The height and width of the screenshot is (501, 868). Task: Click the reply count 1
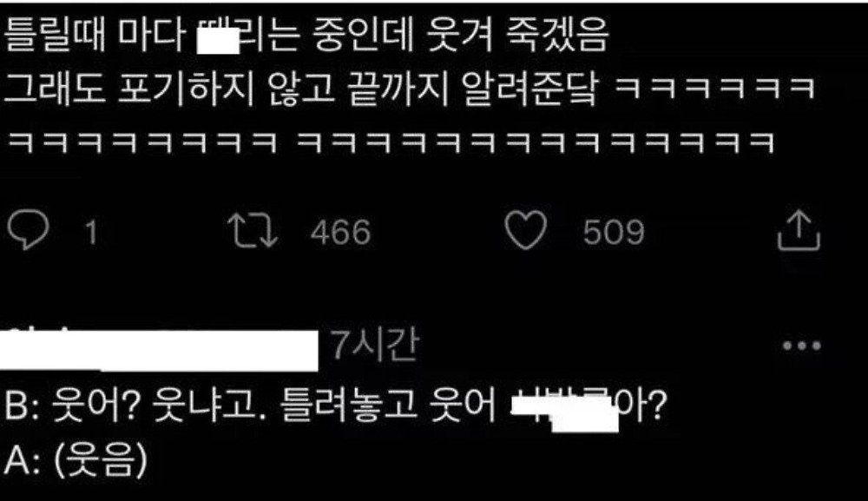pyautogui.click(x=92, y=232)
